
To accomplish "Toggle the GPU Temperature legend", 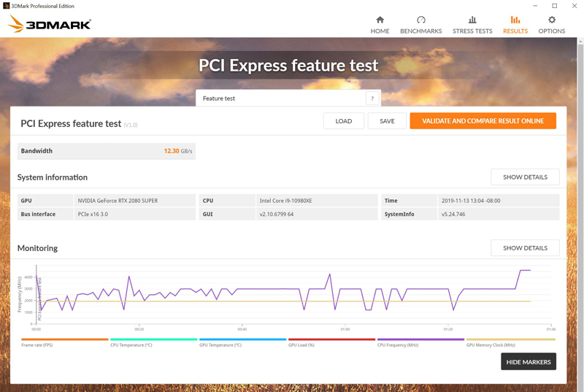I will [242, 342].
